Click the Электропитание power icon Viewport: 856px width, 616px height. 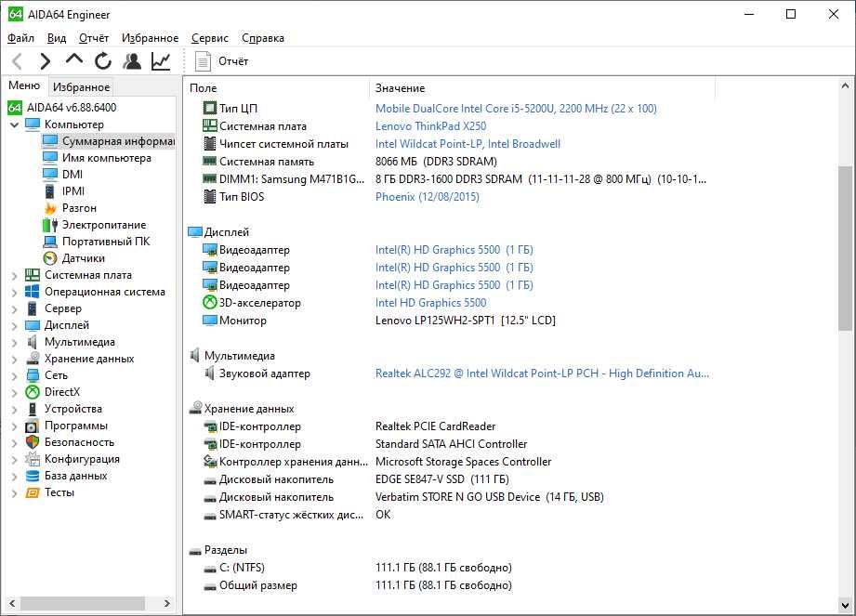click(49, 225)
